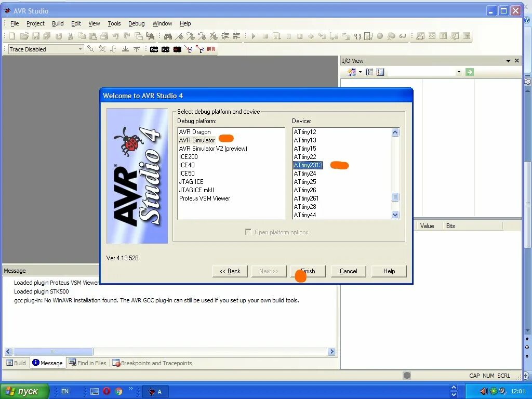The width and height of the screenshot is (532, 399).
Task: Click the Open File folder icon
Action: [24, 36]
